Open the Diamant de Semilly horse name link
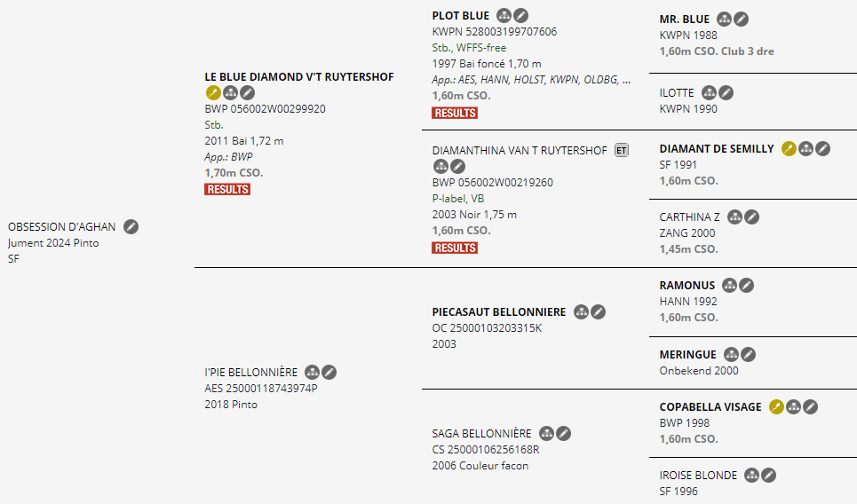Image resolution: width=857 pixels, height=504 pixels. coord(717,148)
